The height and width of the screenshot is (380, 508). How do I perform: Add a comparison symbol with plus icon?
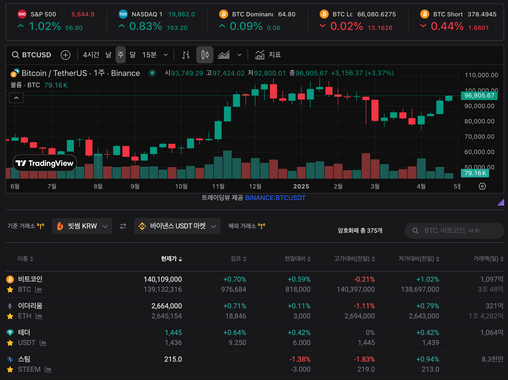[x=65, y=55]
